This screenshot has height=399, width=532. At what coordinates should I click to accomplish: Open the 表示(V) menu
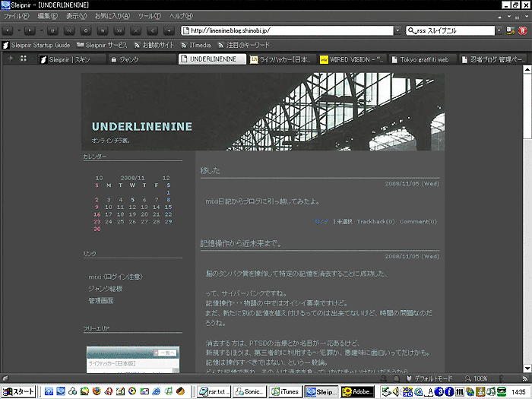76,16
